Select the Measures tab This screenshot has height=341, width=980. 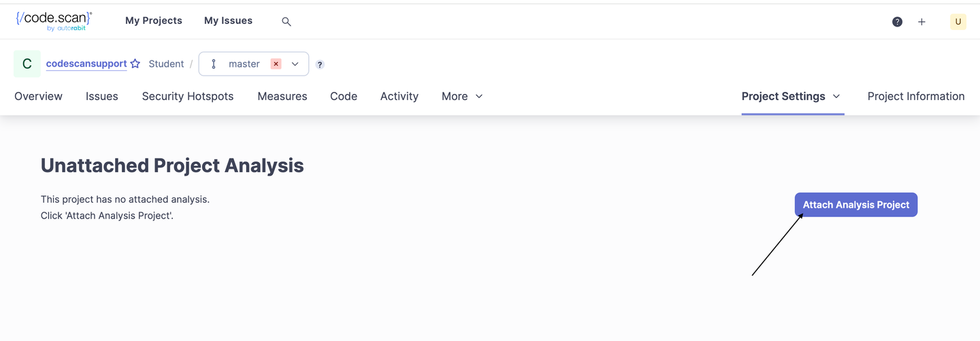point(282,97)
